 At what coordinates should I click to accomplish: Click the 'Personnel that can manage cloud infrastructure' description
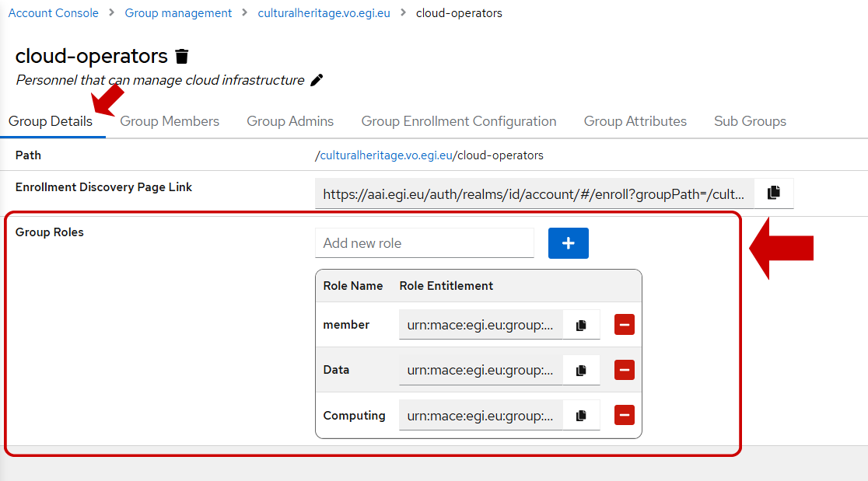coord(160,80)
